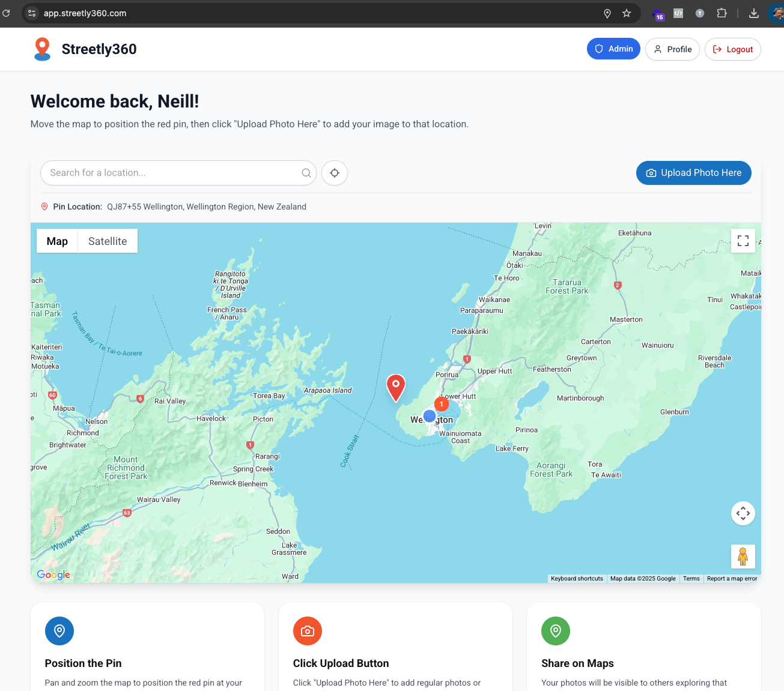This screenshot has width=784, height=691.
Task: Open the Profile menu
Action: click(x=672, y=49)
